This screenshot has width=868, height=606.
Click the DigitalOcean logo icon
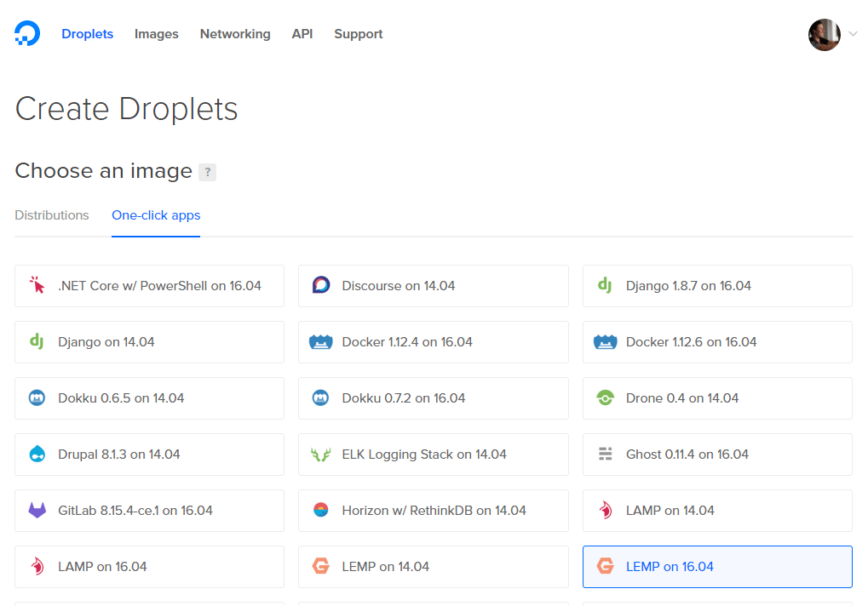tap(27, 33)
